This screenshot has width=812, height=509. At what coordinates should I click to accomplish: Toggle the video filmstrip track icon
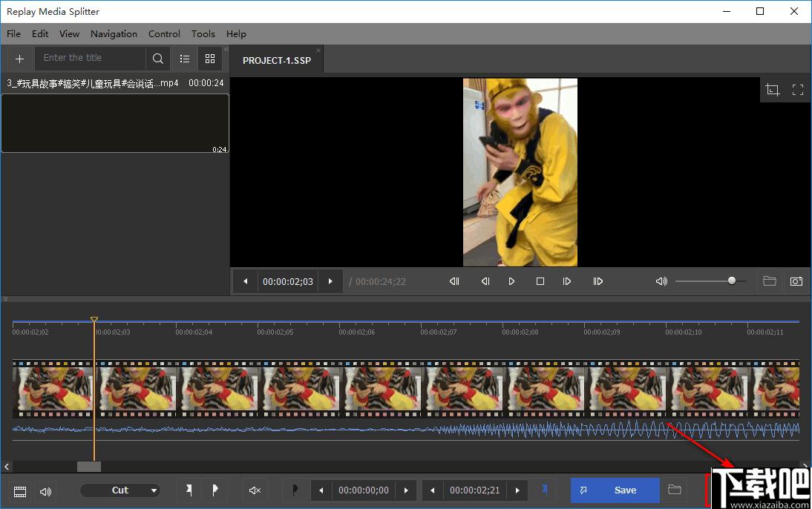point(20,491)
